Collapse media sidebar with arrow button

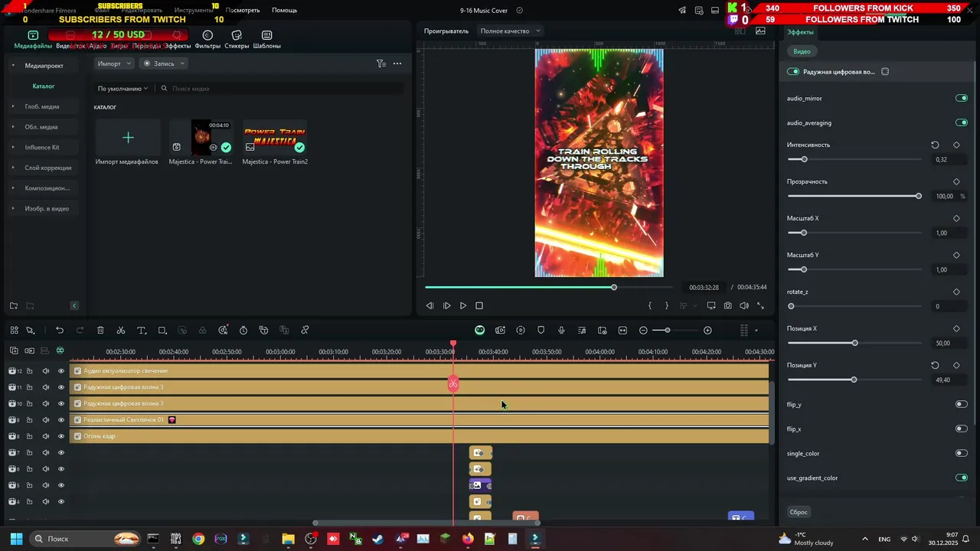[x=74, y=305]
